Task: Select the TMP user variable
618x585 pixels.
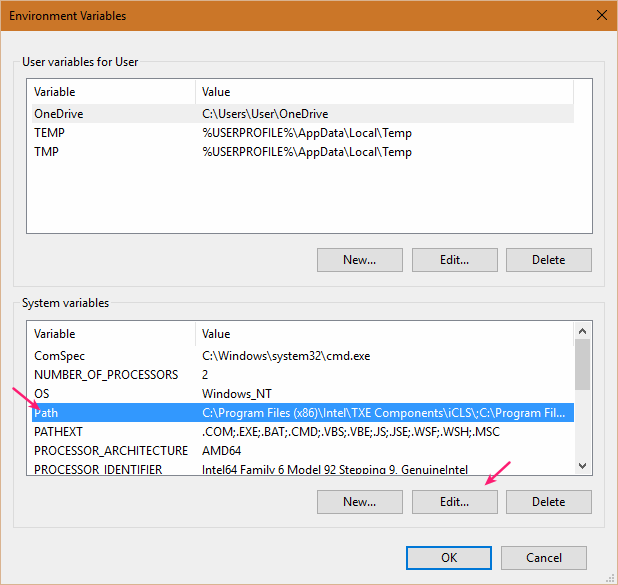Action: 48,152
